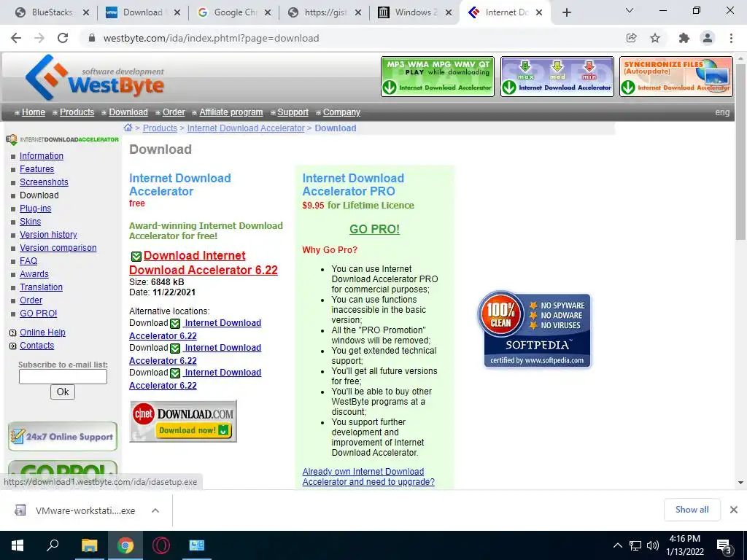
Task: Click the home icon in breadcrumb
Action: (128, 128)
